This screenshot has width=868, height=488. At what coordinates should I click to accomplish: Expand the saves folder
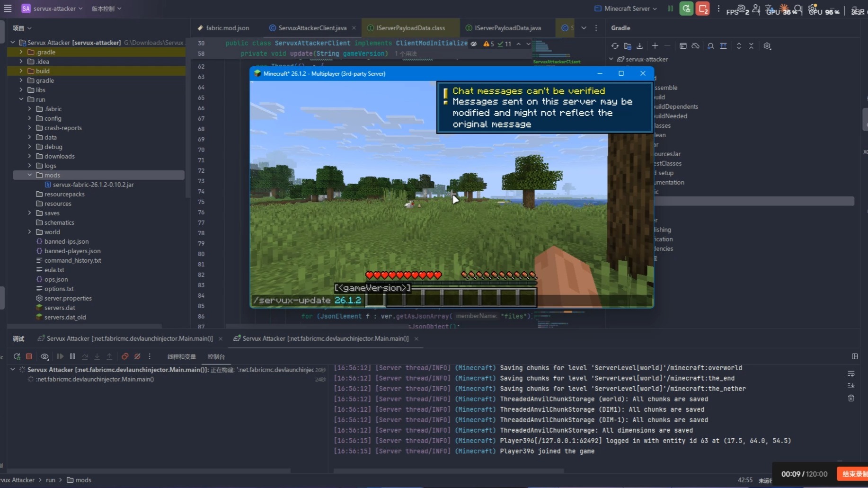29,213
